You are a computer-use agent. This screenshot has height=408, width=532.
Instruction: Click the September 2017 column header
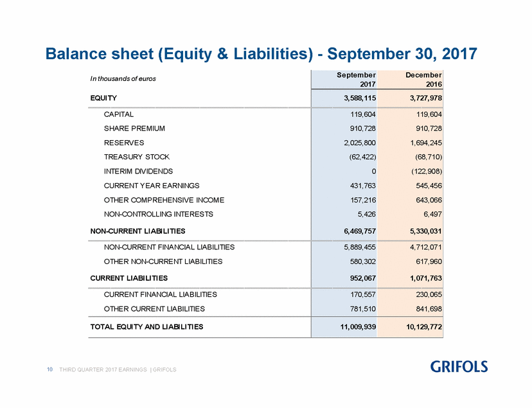click(356, 80)
